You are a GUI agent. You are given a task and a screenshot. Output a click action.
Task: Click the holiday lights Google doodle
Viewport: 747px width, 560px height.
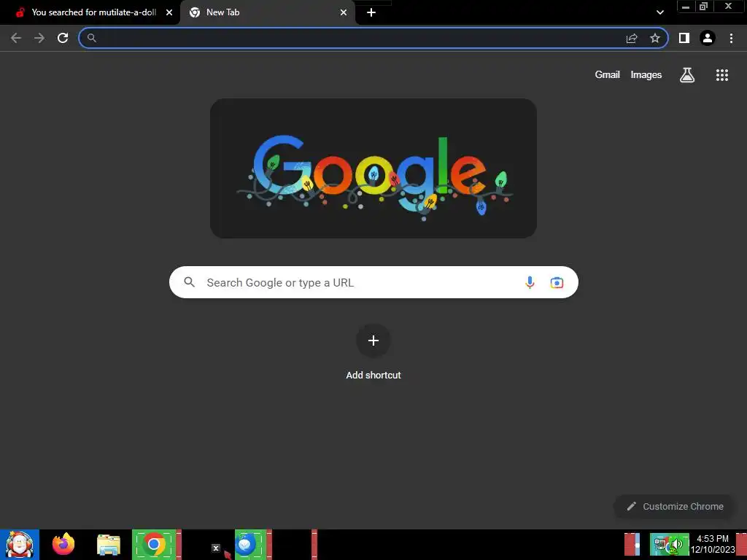[373, 168]
